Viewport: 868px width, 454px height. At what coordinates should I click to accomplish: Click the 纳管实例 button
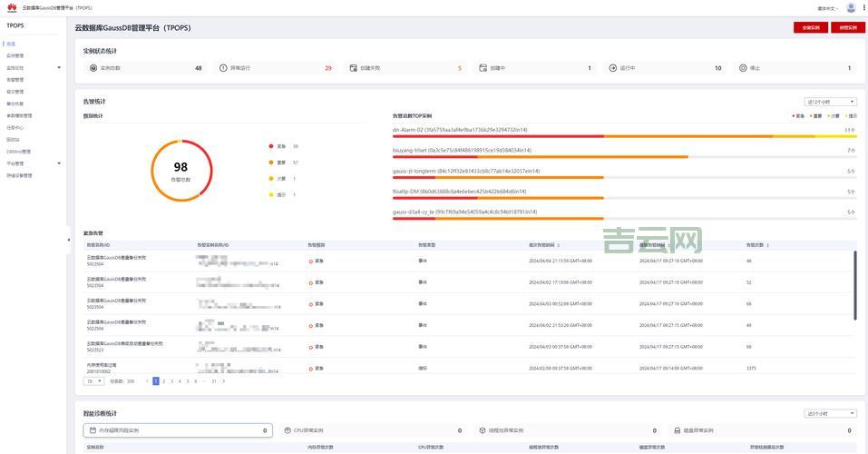847,28
